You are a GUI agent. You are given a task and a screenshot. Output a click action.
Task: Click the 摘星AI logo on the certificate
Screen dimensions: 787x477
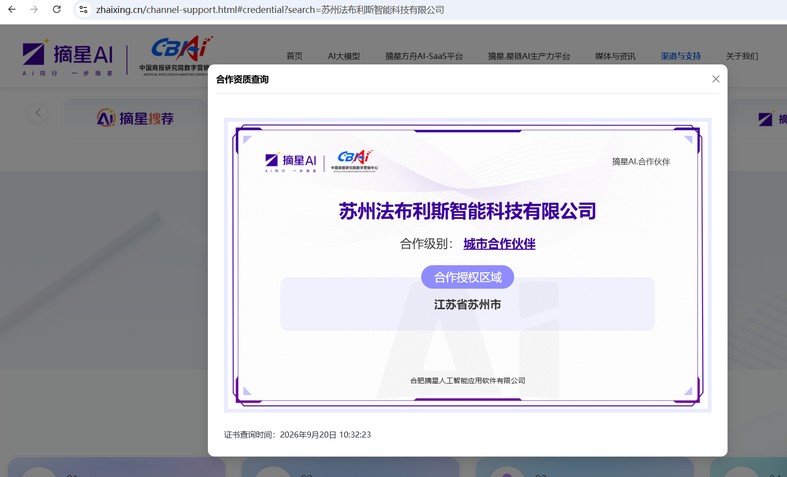pos(291,162)
